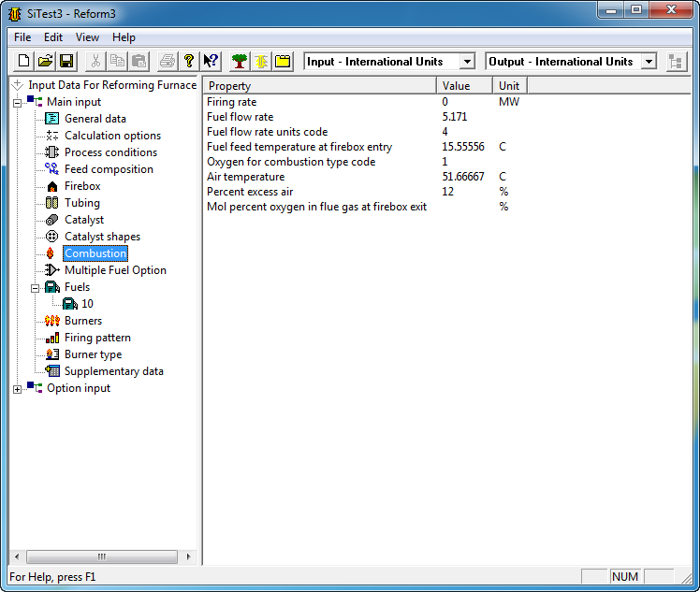Click the Multiple Fuel Option icon
The width and height of the screenshot is (700, 592).
pos(51,270)
